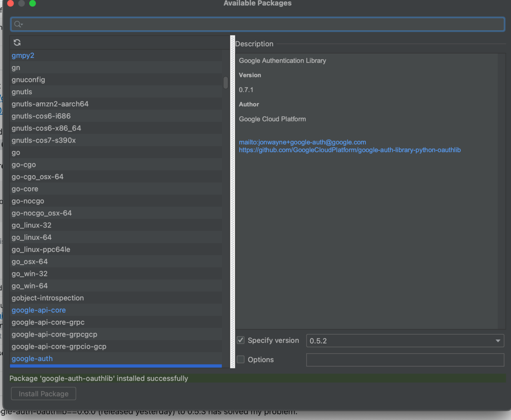Click the package list scrollbar thumb
Image resolution: width=511 pixels, height=420 pixels.
(226, 82)
